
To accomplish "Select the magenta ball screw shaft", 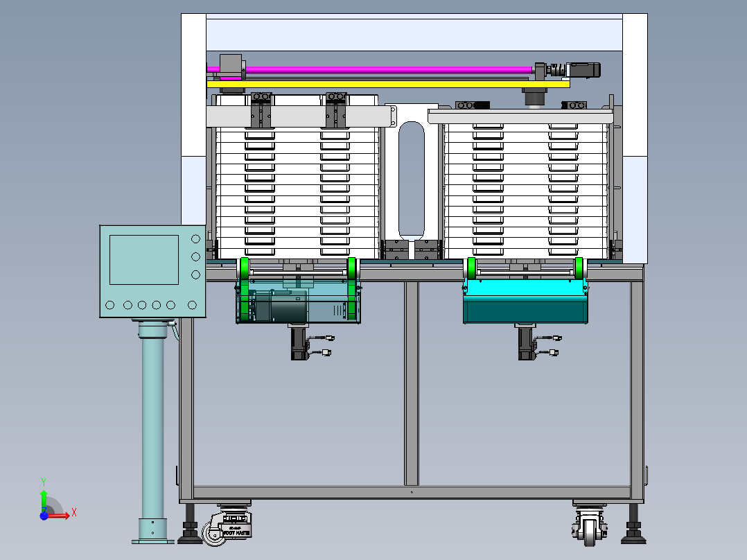I will click(x=388, y=69).
